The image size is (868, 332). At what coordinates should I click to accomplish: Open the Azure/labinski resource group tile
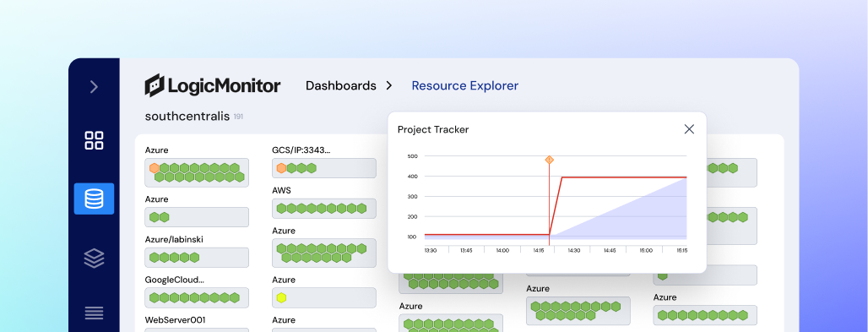coord(197,257)
